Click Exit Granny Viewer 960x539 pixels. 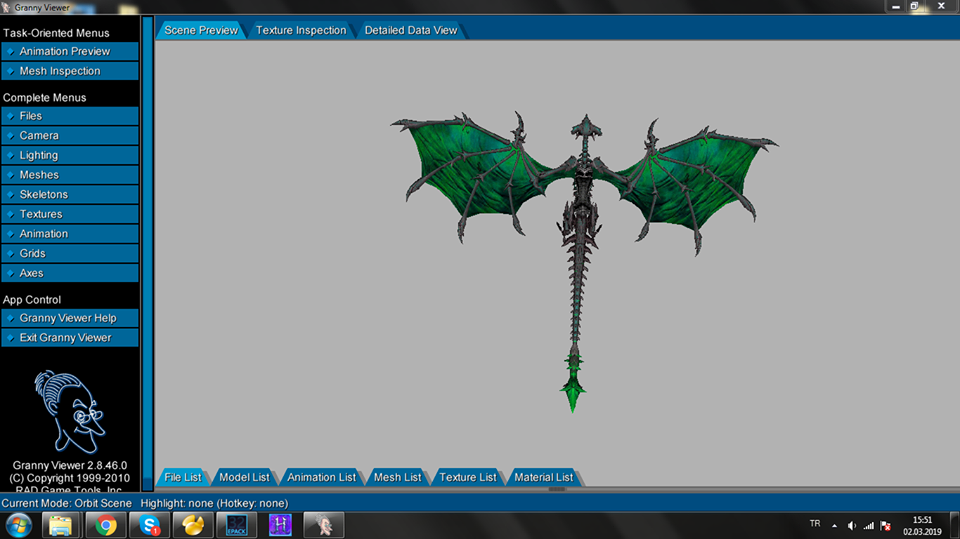(70, 337)
